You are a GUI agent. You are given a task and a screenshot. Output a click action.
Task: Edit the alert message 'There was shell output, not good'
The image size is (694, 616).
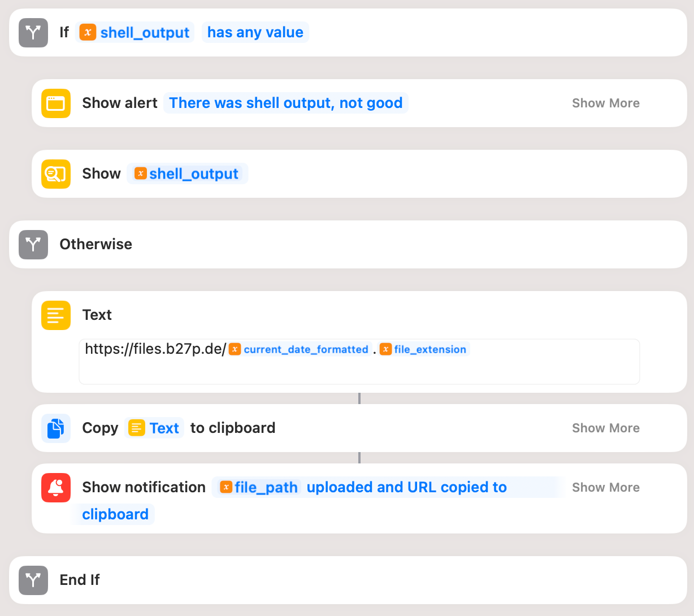point(285,103)
